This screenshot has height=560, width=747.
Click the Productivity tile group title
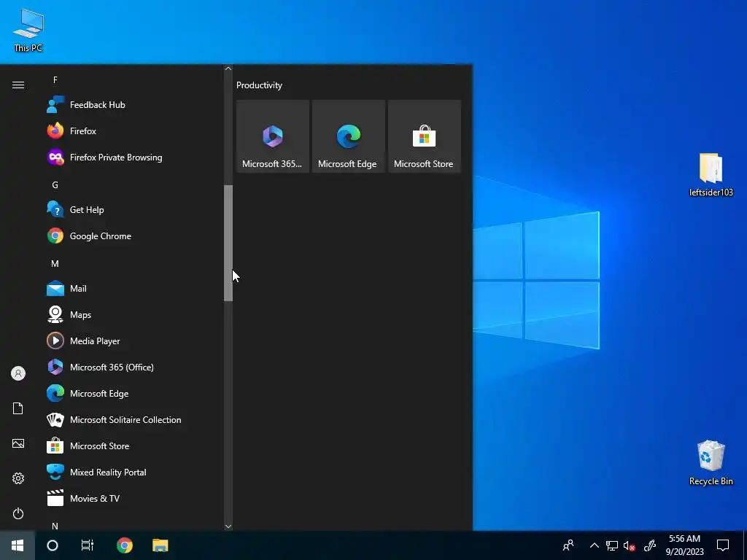click(259, 85)
